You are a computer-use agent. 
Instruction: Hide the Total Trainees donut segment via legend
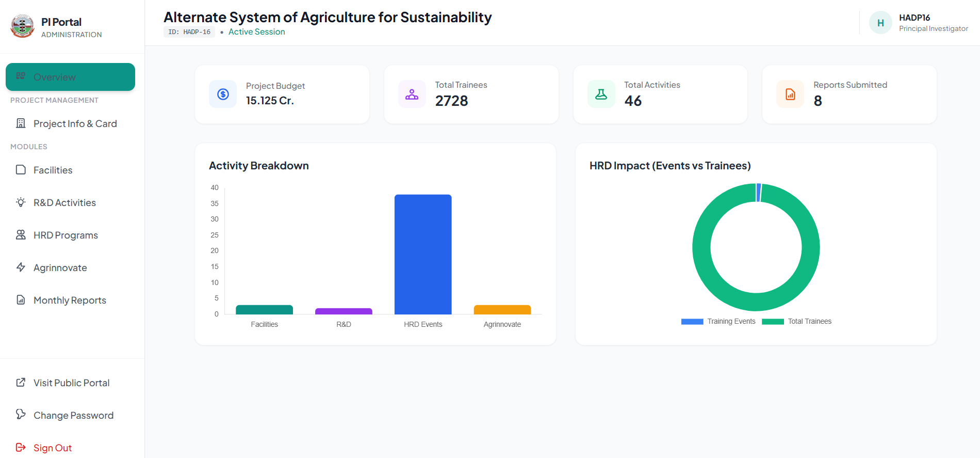tap(797, 321)
